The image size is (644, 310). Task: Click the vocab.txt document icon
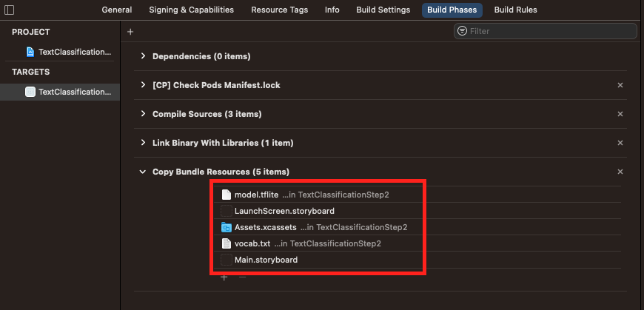click(x=227, y=243)
